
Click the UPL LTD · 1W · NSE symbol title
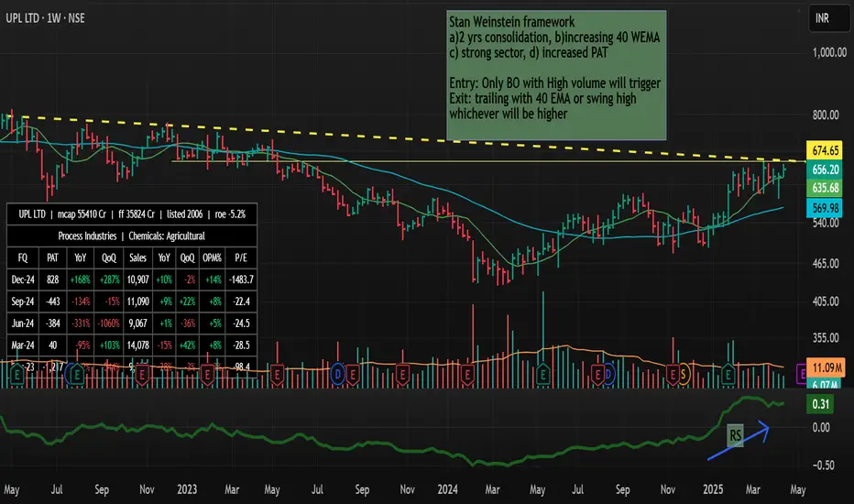45,18
